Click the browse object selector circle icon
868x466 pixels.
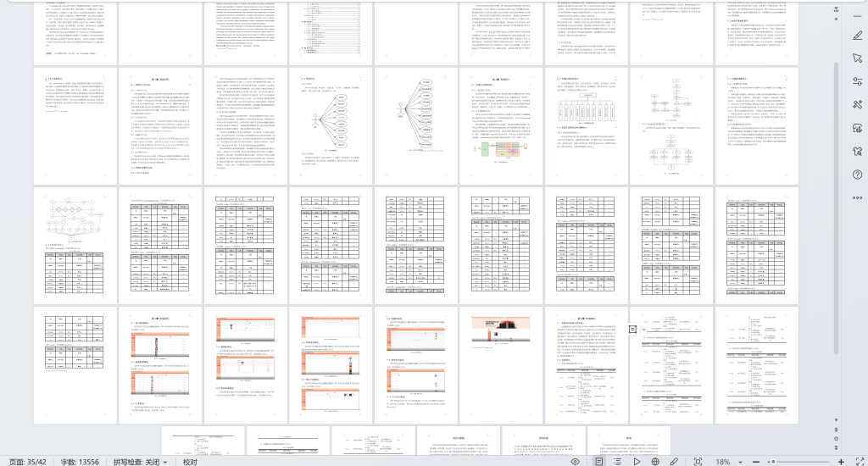836,438
